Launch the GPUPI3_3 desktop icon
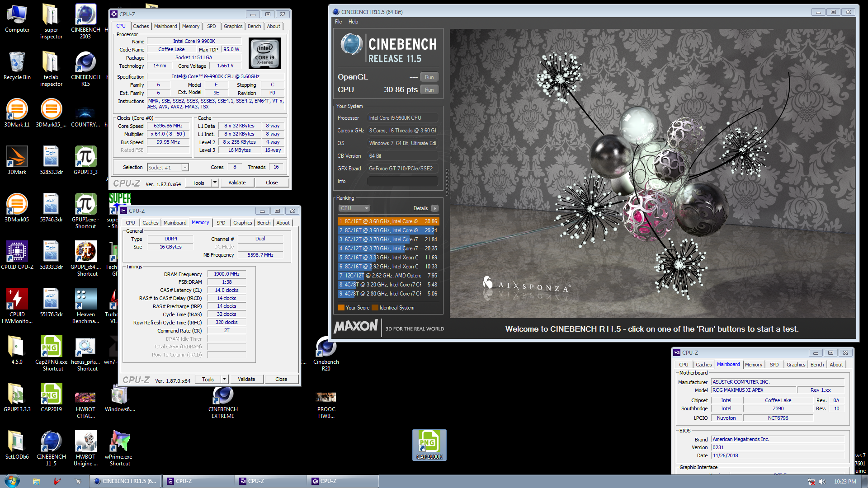 click(85, 160)
